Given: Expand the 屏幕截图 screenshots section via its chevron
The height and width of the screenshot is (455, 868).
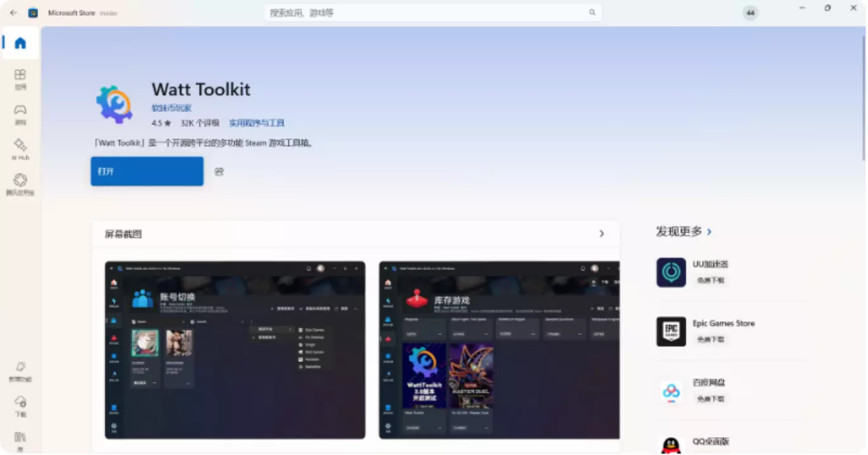Looking at the screenshot, I should coord(601,234).
